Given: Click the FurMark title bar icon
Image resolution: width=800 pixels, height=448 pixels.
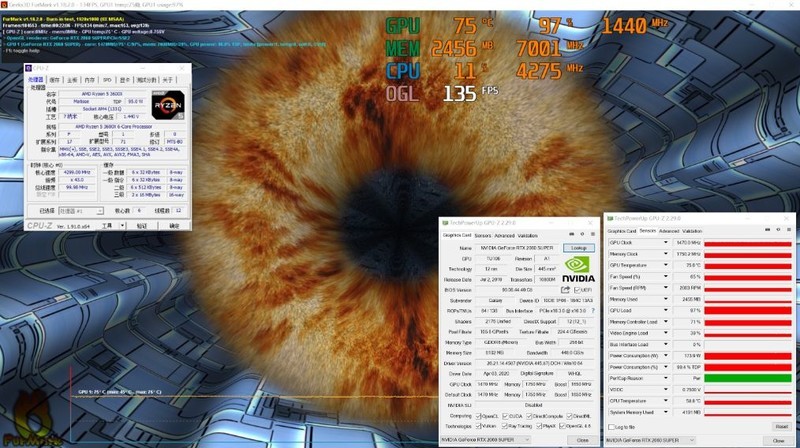Looking at the screenshot, I should click(x=4, y=5).
